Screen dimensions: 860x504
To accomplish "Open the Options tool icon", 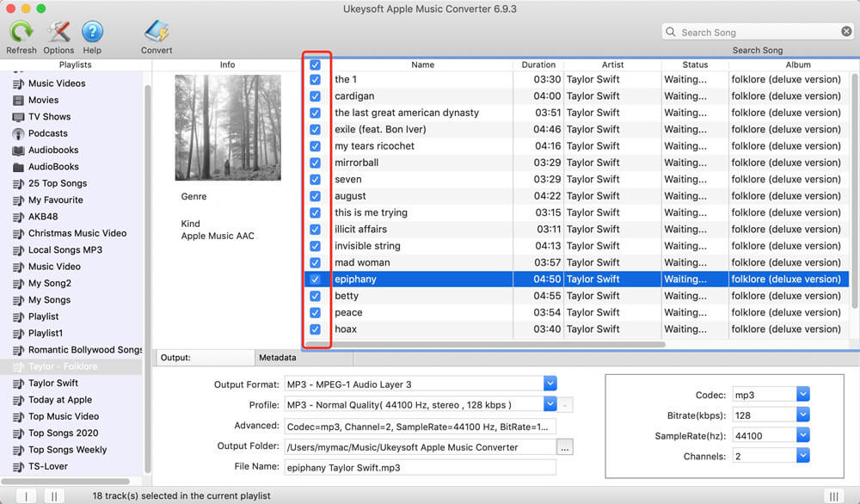I will pos(58,32).
